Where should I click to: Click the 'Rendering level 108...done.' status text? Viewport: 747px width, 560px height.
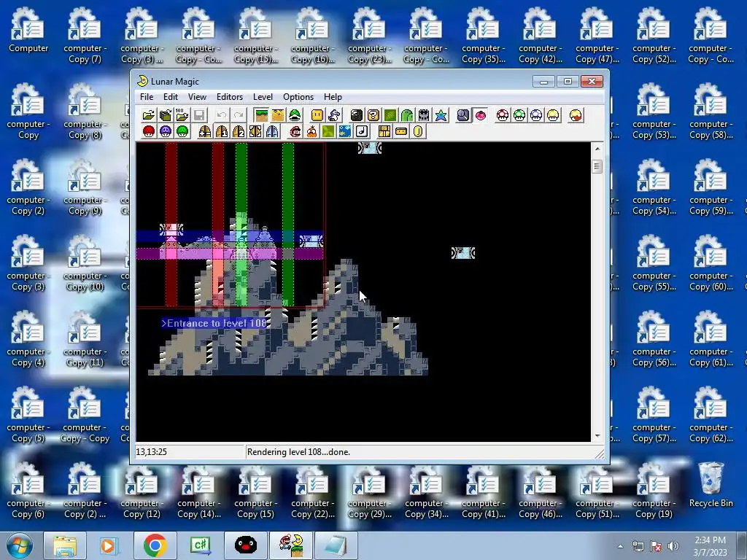pos(298,452)
